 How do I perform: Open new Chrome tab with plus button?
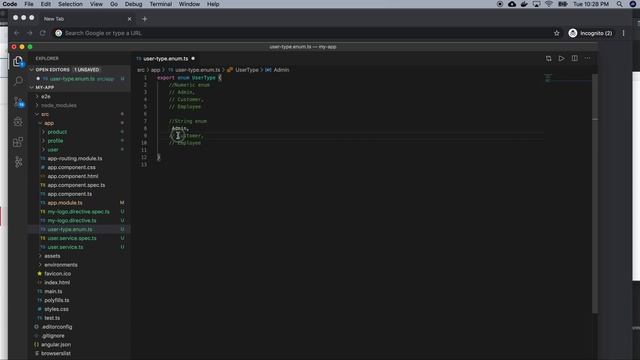(144, 19)
